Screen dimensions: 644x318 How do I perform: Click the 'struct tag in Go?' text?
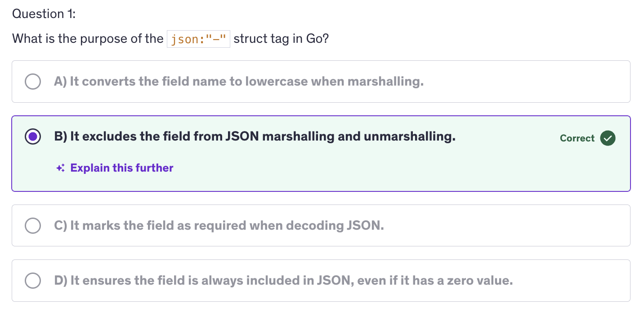tap(281, 39)
